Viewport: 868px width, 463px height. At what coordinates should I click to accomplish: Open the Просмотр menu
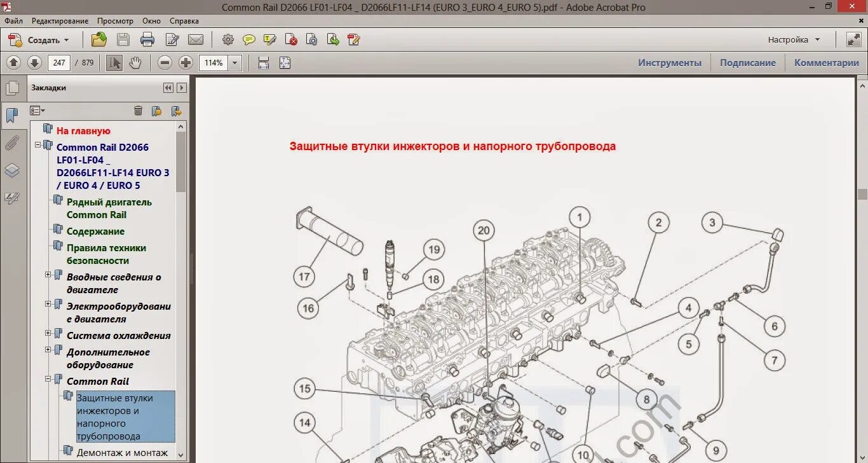coord(116,21)
